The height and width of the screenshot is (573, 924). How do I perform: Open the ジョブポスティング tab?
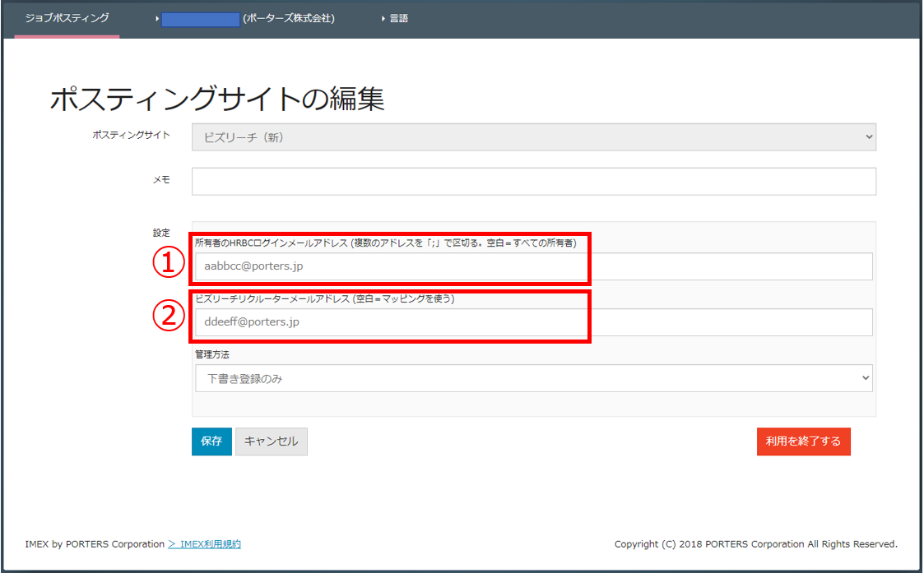click(x=67, y=18)
